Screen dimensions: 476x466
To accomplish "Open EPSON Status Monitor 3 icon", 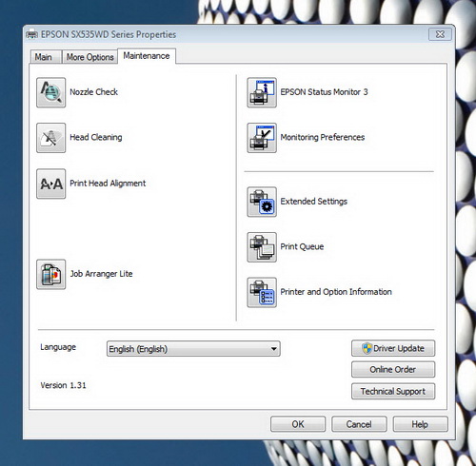I will tap(262, 92).
